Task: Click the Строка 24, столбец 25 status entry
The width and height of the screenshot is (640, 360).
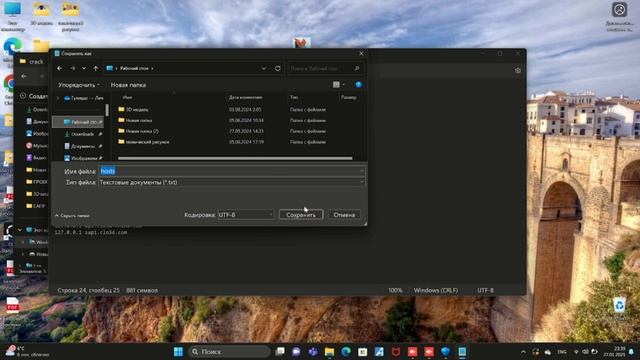Action: [x=89, y=290]
